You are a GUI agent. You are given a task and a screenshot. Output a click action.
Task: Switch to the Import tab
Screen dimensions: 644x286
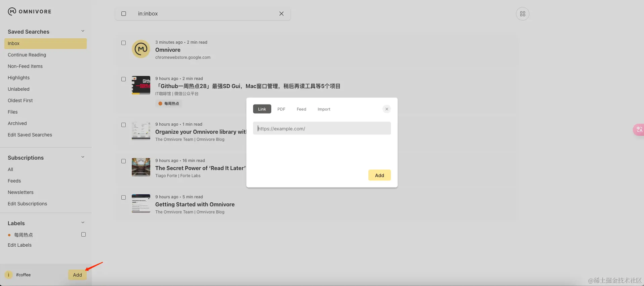point(324,109)
